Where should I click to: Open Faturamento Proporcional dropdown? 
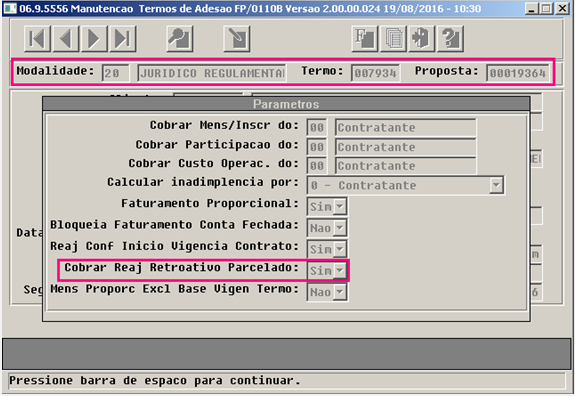(340, 206)
